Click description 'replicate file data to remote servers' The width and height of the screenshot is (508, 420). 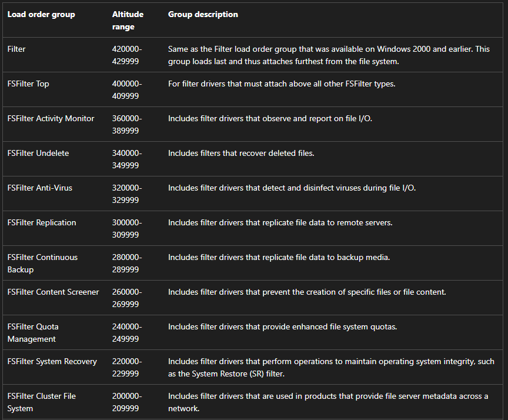point(280,222)
